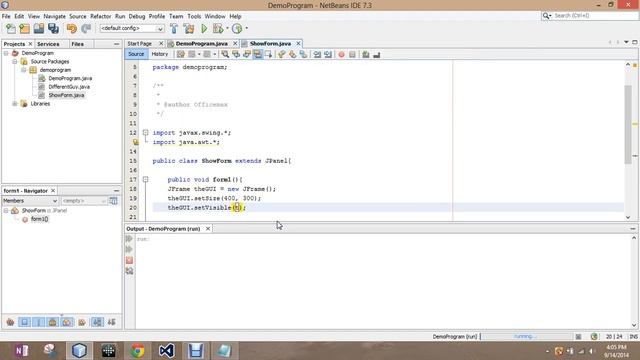Open OneNote from the taskbar
640x360 pixels.
tap(21, 351)
